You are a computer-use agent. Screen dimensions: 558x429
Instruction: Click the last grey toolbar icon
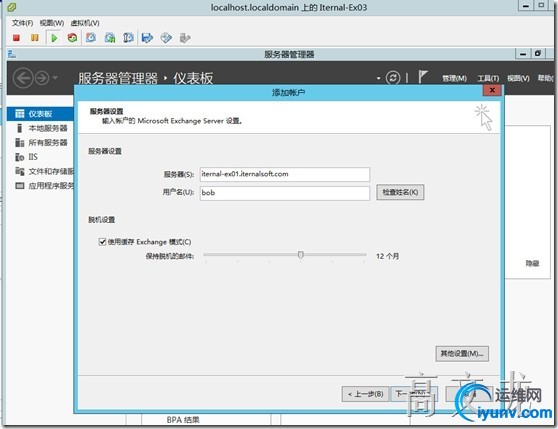[x=185, y=38]
